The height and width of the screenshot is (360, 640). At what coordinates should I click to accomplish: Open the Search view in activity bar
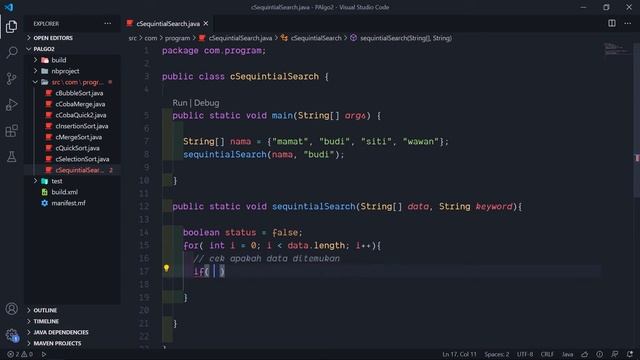(x=11, y=52)
